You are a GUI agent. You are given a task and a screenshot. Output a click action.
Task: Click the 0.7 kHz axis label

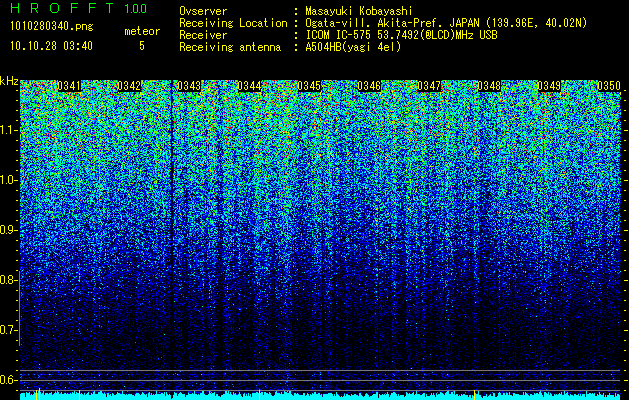[x=8, y=330]
